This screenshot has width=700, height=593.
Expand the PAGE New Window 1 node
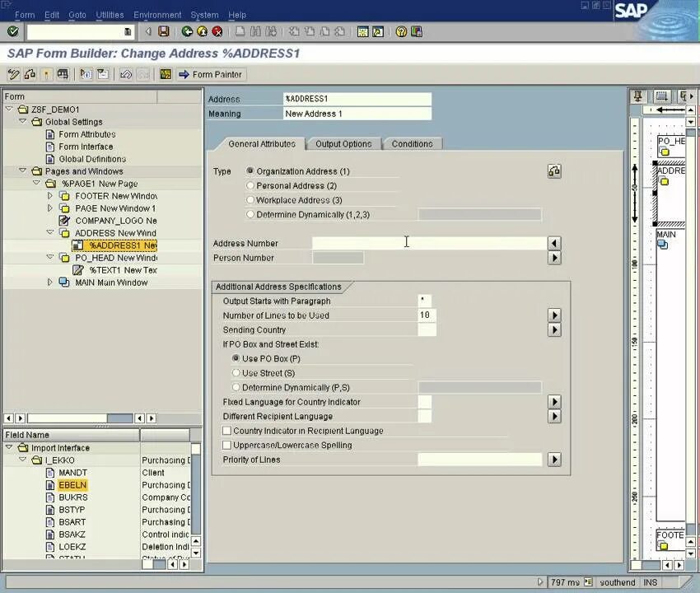click(x=50, y=208)
